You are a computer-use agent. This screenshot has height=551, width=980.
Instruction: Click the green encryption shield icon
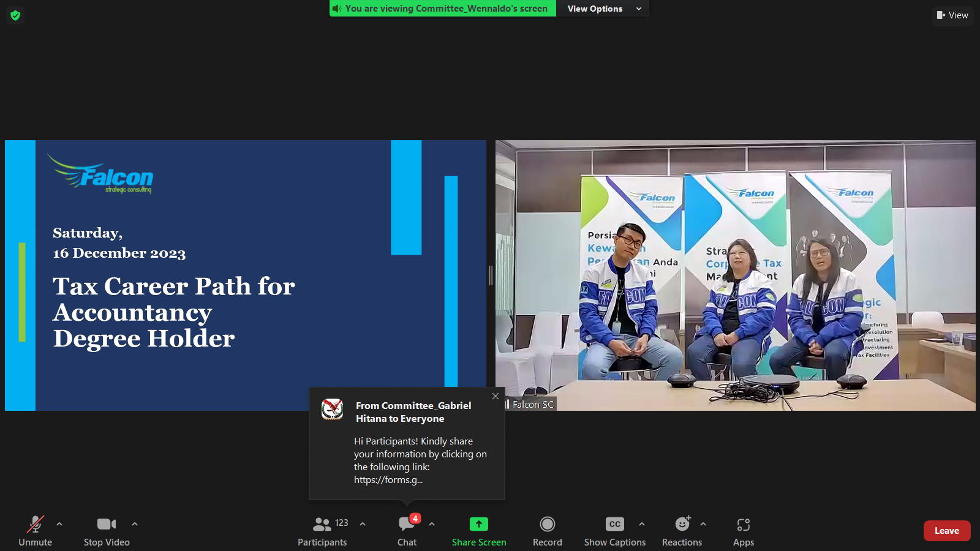(x=15, y=15)
